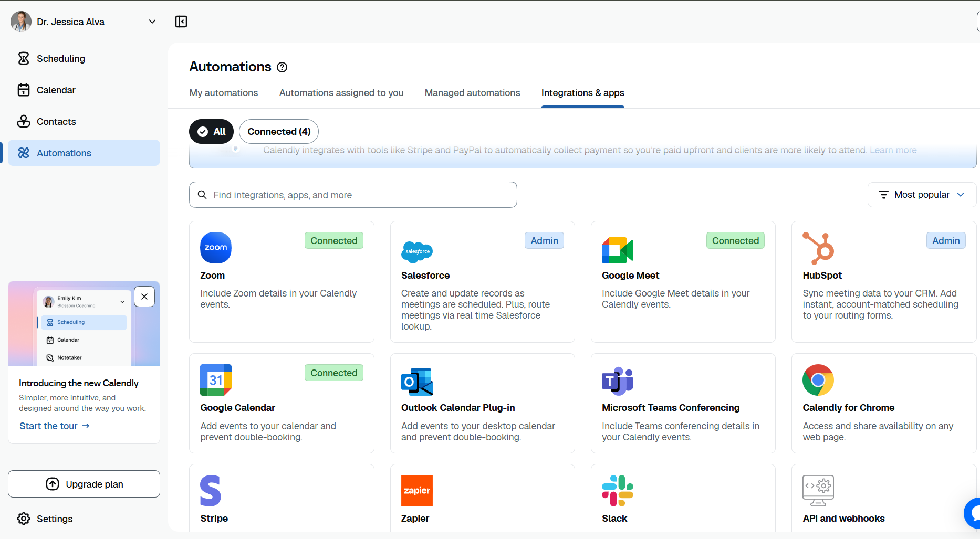Click the Automations page heading
This screenshot has width=980, height=539.
[x=231, y=67]
